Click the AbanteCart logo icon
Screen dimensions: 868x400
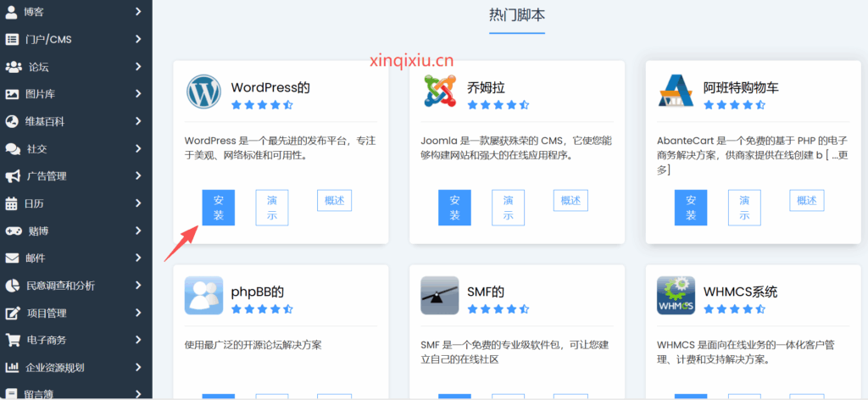(676, 92)
